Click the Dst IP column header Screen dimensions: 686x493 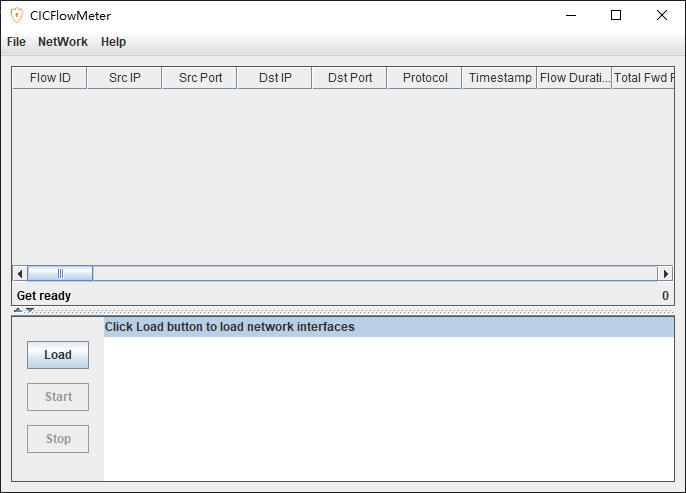[275, 78]
